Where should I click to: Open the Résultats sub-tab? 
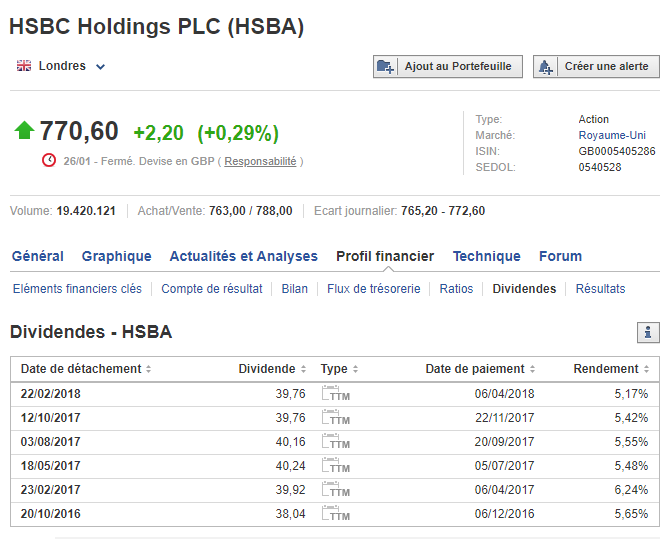(600, 289)
